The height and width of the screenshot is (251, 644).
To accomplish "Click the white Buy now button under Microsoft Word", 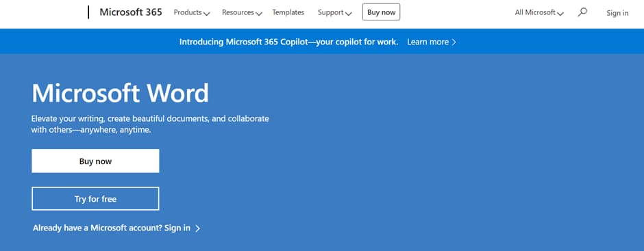I will (95, 161).
